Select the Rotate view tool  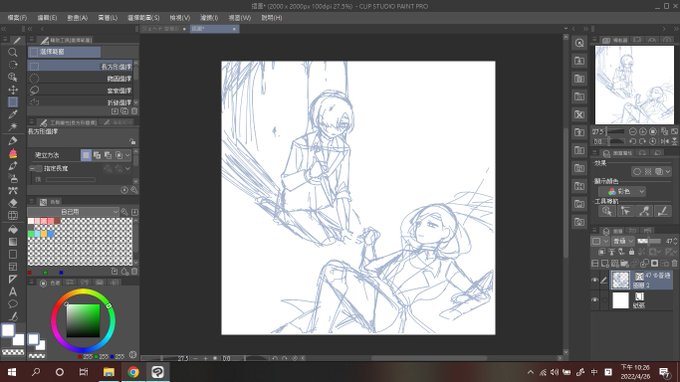[x=13, y=65]
